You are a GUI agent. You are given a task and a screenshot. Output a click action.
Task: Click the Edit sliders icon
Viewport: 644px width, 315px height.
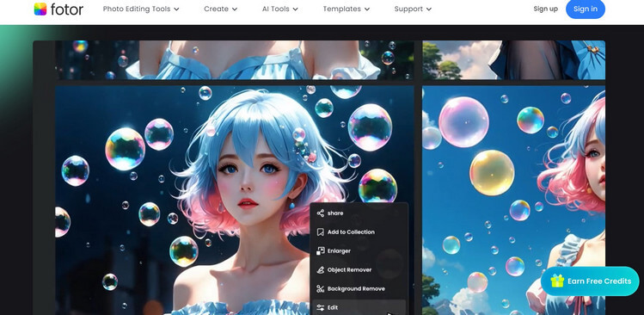point(321,307)
